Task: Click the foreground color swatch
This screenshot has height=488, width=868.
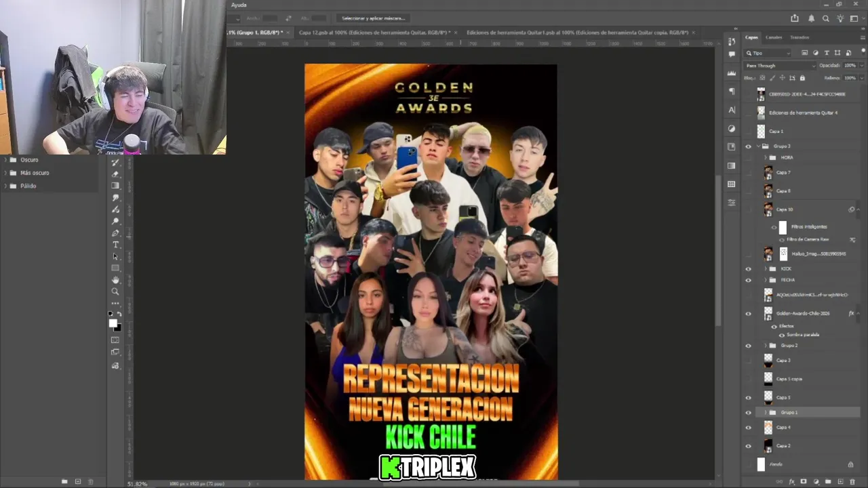Action: [113, 323]
